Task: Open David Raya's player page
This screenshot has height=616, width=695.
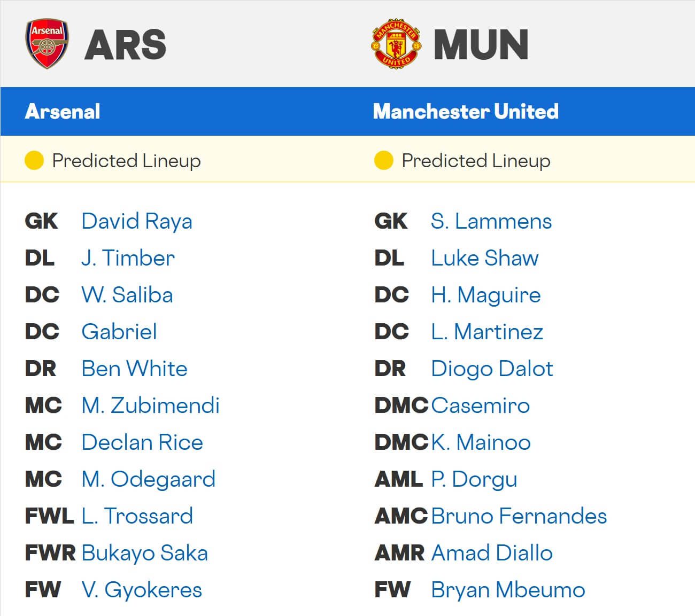Action: pos(137,221)
